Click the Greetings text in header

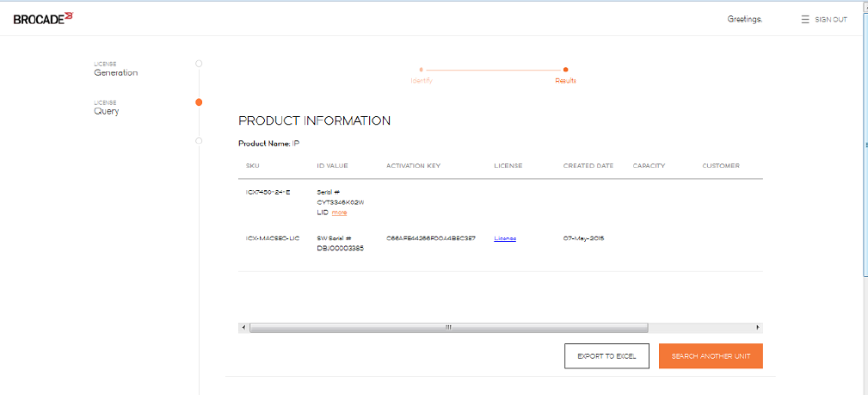745,20
